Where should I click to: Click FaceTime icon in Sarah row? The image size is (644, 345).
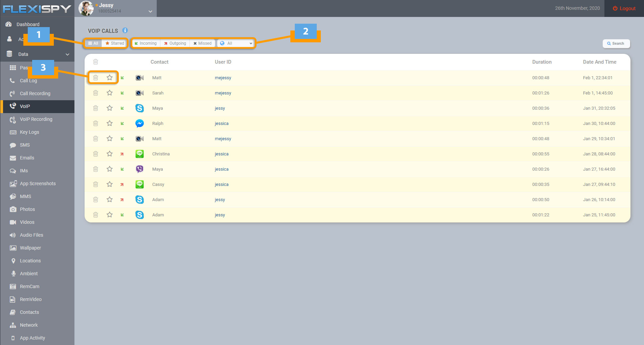139,93
